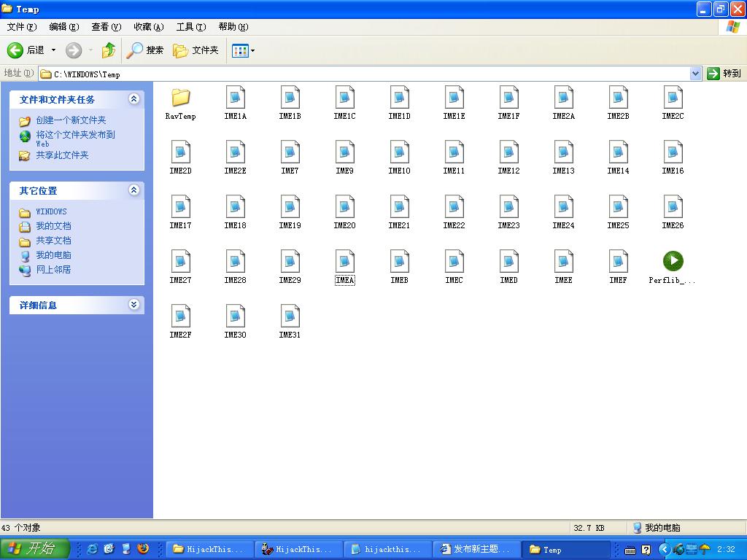Select the IME31 file icon
Viewport: 747px width, 560px height.
[x=290, y=316]
